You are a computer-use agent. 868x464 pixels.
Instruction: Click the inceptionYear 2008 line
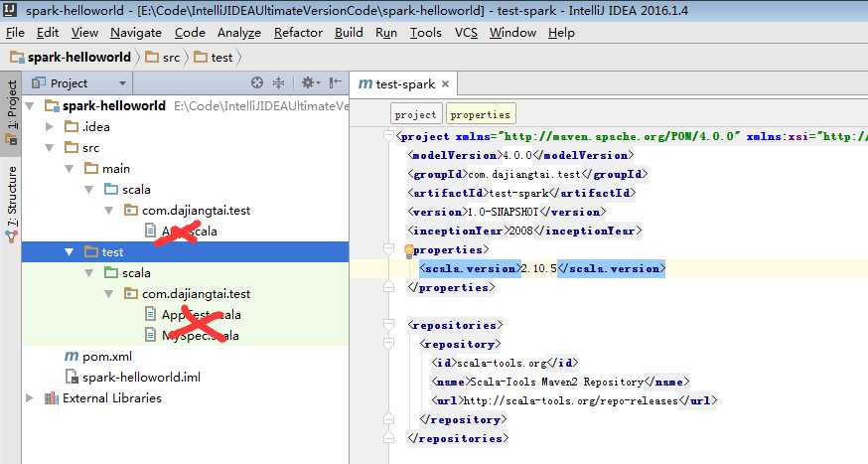tap(524, 231)
